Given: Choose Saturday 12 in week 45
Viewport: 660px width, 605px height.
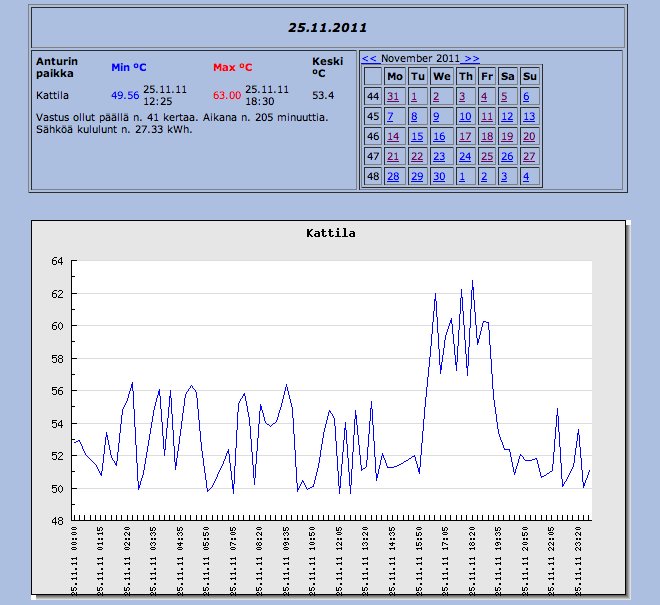Looking at the screenshot, I should click(x=507, y=117).
